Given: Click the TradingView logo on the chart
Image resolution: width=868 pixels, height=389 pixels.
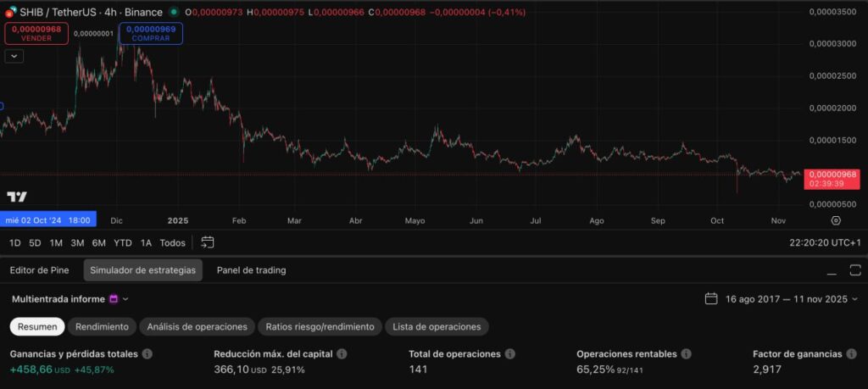Looking at the screenshot, I should tap(17, 197).
